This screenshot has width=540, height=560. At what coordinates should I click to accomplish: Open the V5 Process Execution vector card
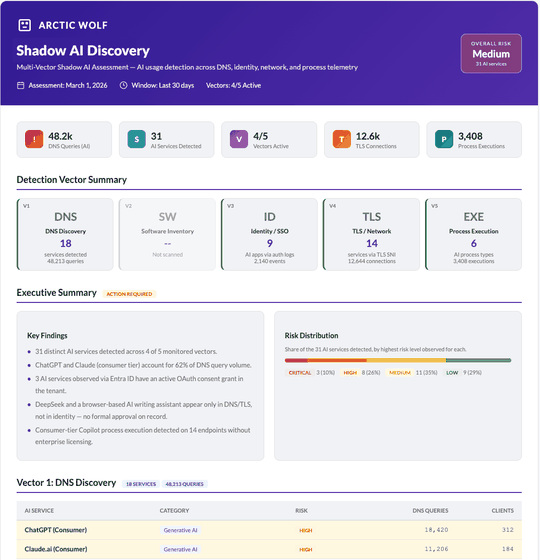(474, 234)
